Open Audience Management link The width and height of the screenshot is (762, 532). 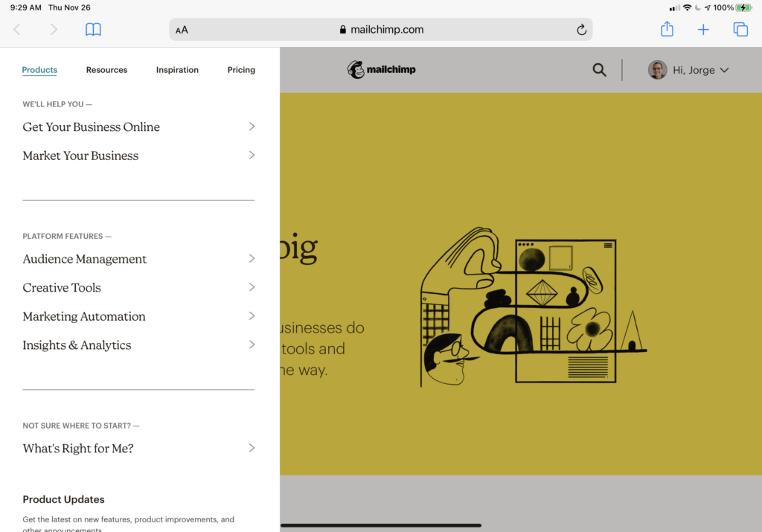85,259
